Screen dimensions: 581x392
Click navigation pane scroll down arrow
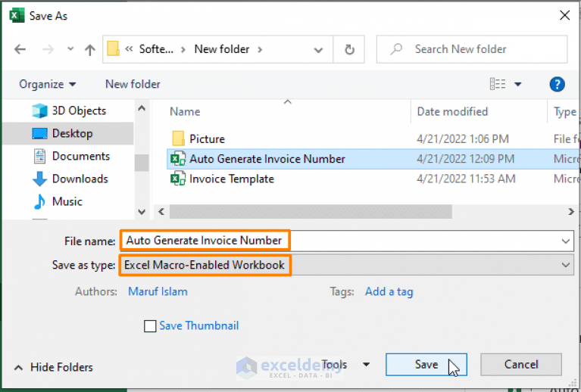click(142, 212)
